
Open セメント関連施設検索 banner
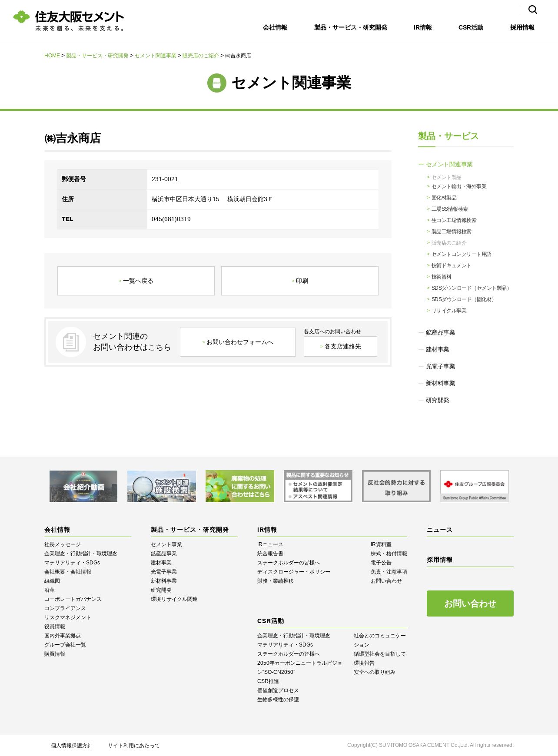pos(162,486)
